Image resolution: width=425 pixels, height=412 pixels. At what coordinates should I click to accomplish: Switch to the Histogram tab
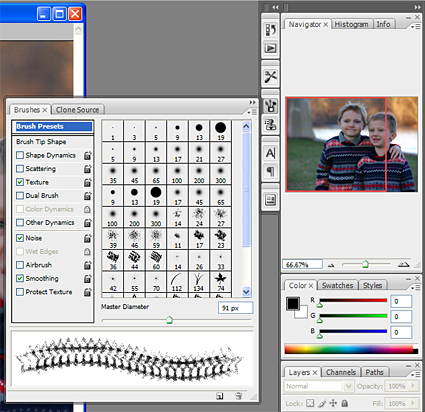[x=352, y=24]
